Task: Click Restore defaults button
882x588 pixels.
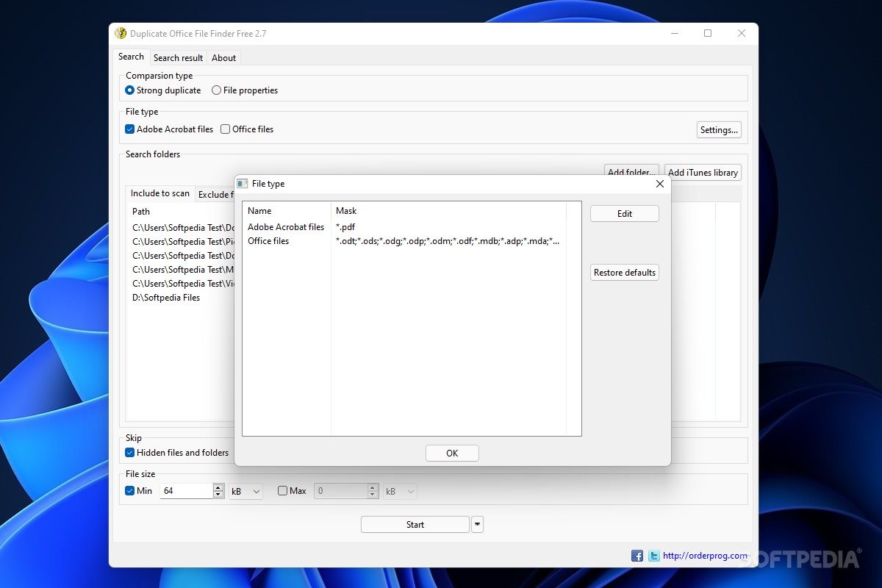Action: [625, 273]
